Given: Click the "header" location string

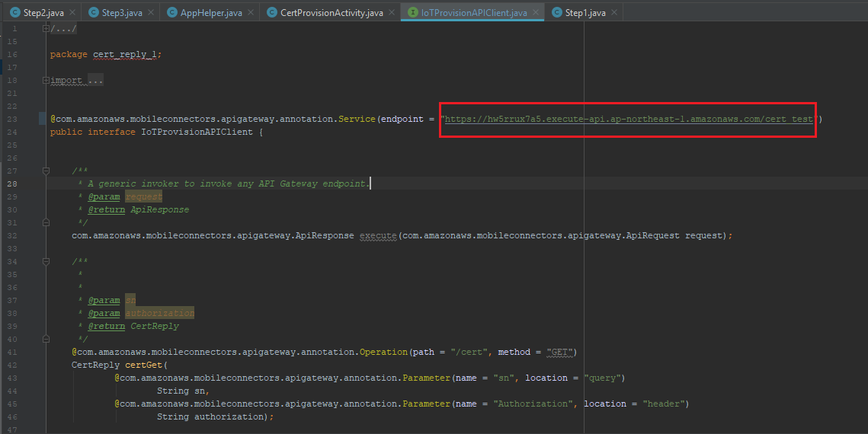Looking at the screenshot, I should pyautogui.click(x=663, y=404).
